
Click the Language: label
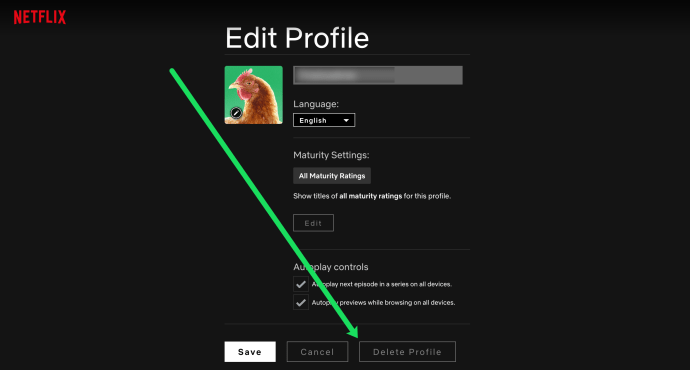(x=316, y=104)
